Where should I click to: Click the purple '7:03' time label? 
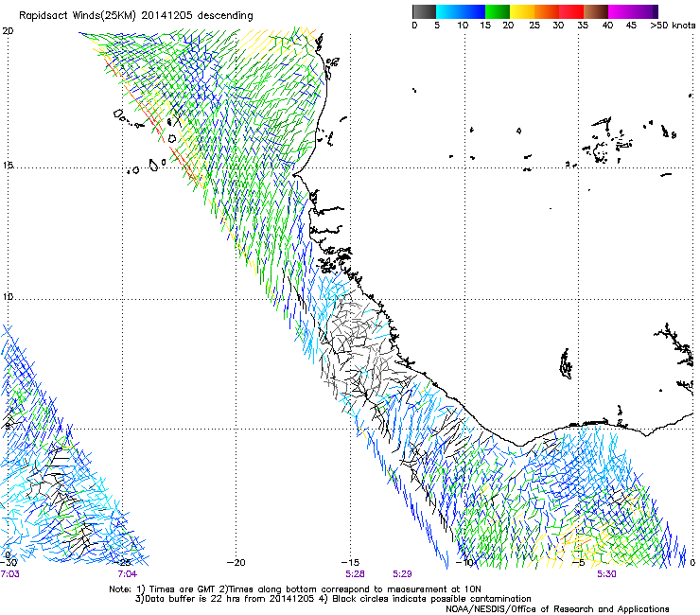pos(9,574)
